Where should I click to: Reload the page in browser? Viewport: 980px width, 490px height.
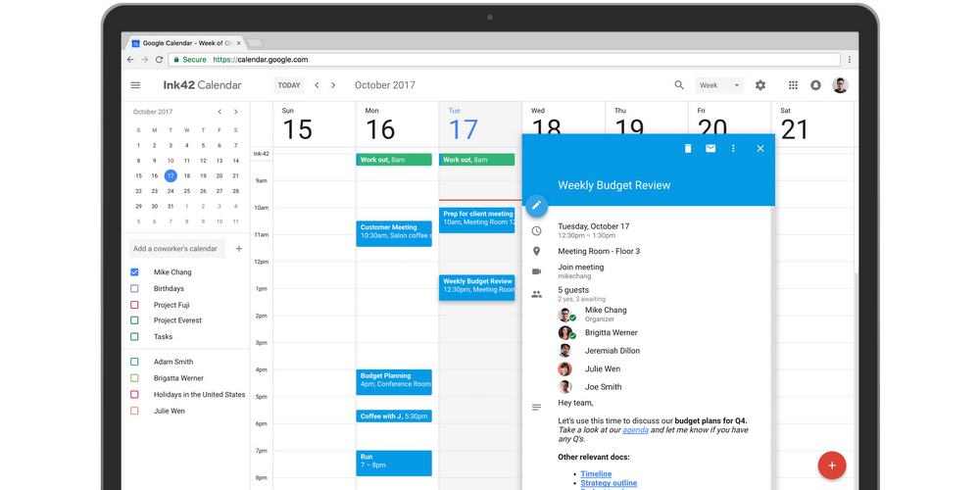point(159,60)
